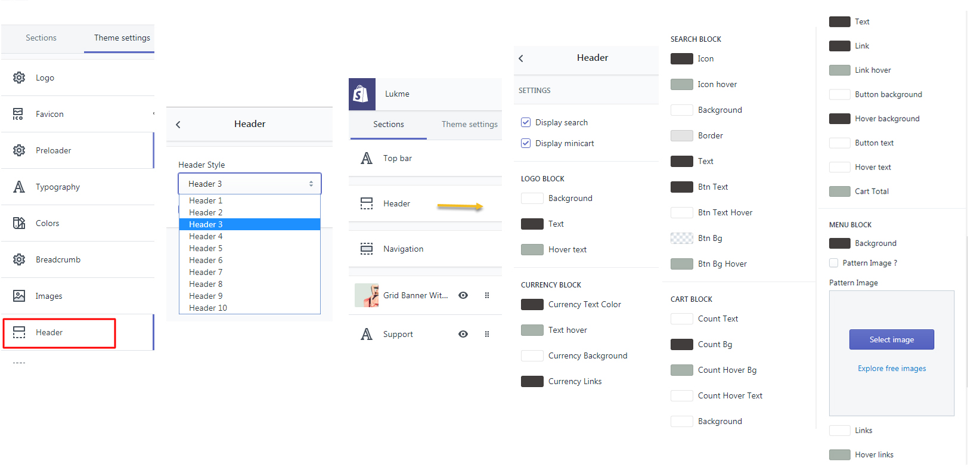
Task: Click the Breadcrumb gear icon
Action: 19,259
